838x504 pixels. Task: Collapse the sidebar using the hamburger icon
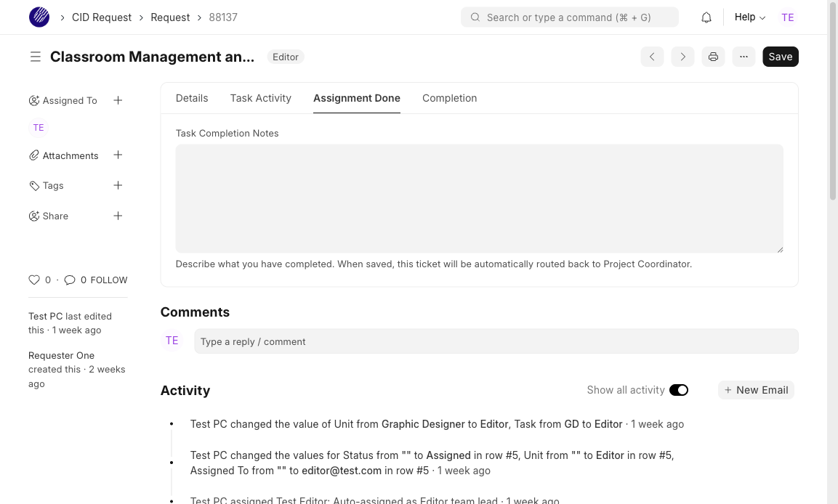click(x=36, y=56)
